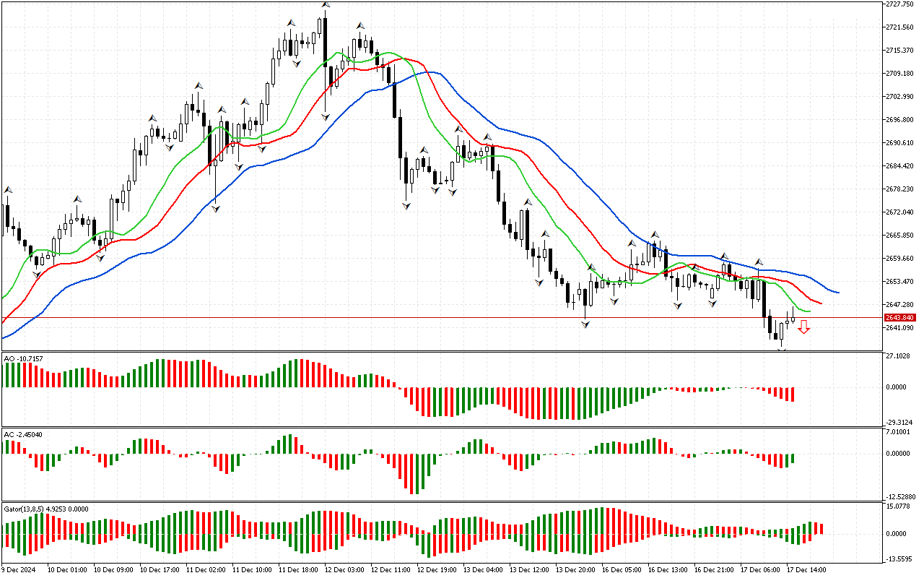
Task: Click the red down arrow signal marker
Action: [803, 329]
